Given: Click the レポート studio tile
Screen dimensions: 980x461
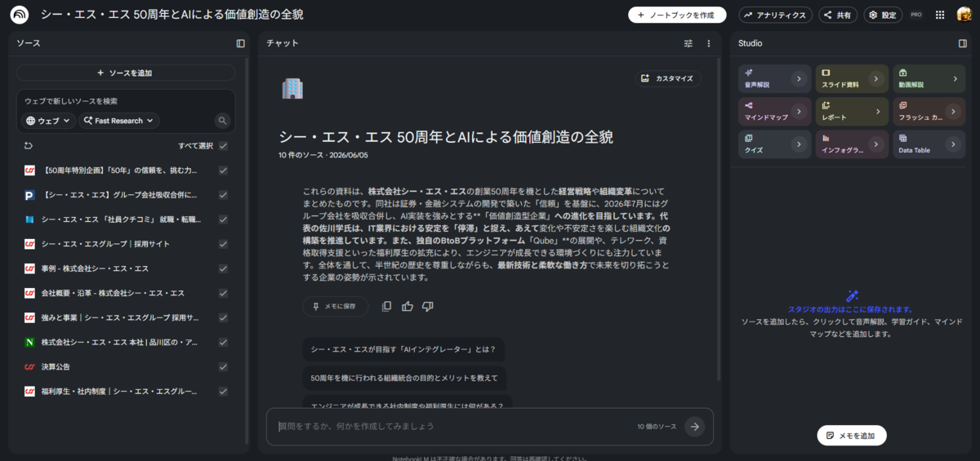Looking at the screenshot, I should tap(852, 112).
